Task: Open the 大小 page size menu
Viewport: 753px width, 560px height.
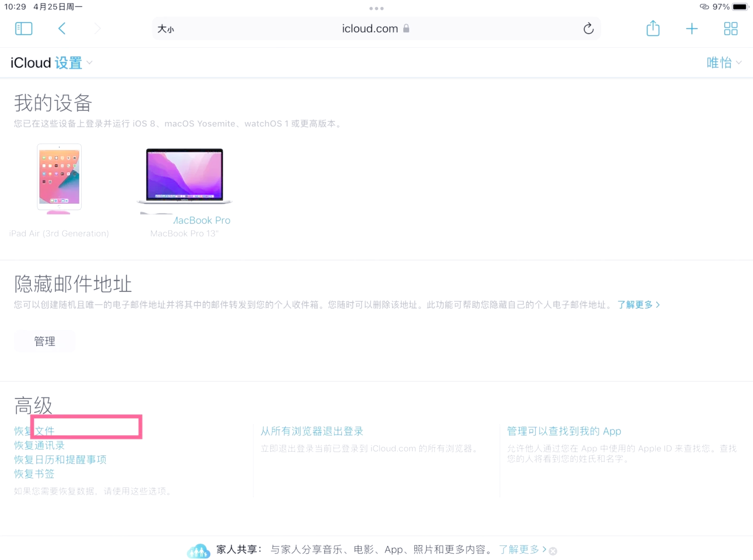Action: click(166, 29)
